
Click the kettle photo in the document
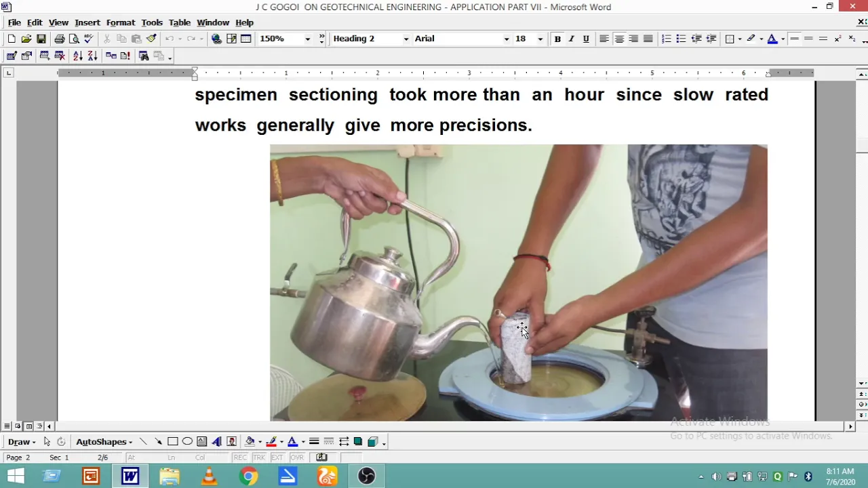(x=518, y=283)
